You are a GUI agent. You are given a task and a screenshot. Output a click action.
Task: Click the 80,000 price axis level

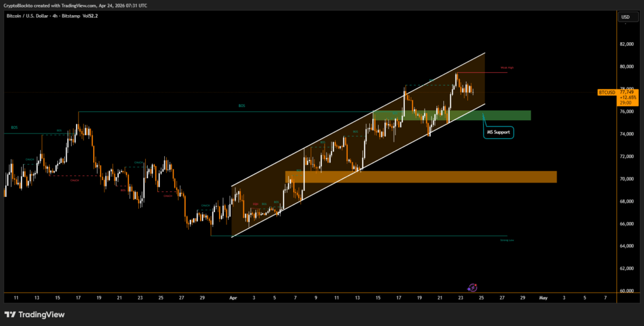coord(625,67)
